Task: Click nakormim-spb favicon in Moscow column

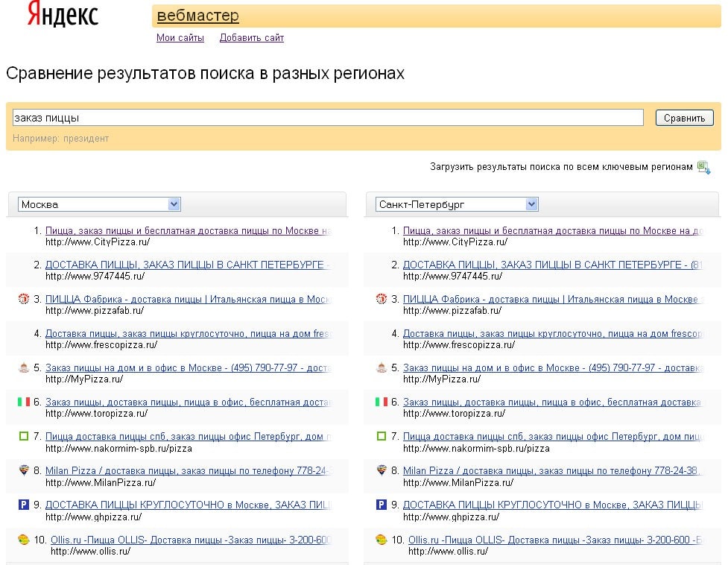Action: pos(24,436)
